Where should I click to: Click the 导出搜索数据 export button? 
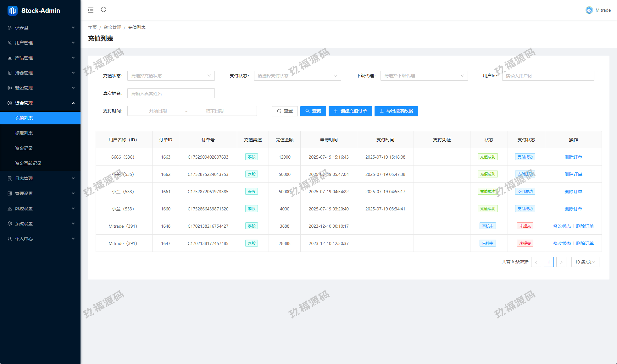coord(396,111)
